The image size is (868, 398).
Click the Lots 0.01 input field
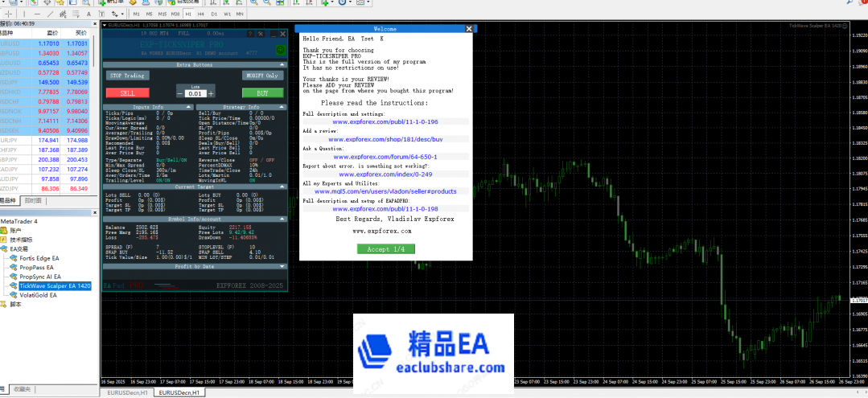(195, 94)
